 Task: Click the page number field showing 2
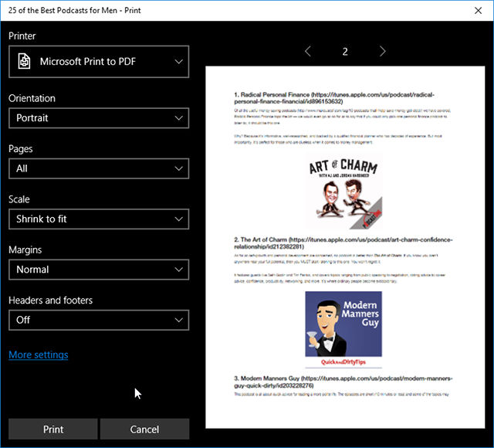(x=345, y=52)
